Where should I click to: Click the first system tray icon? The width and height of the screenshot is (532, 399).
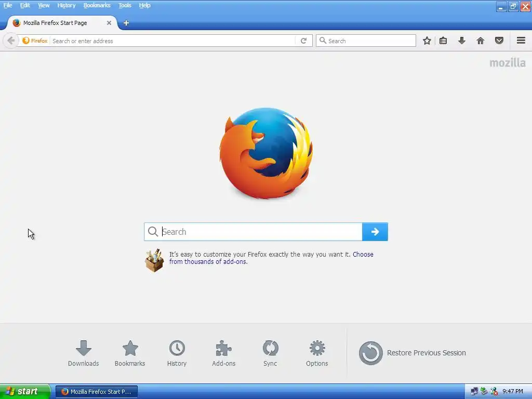coord(474,391)
